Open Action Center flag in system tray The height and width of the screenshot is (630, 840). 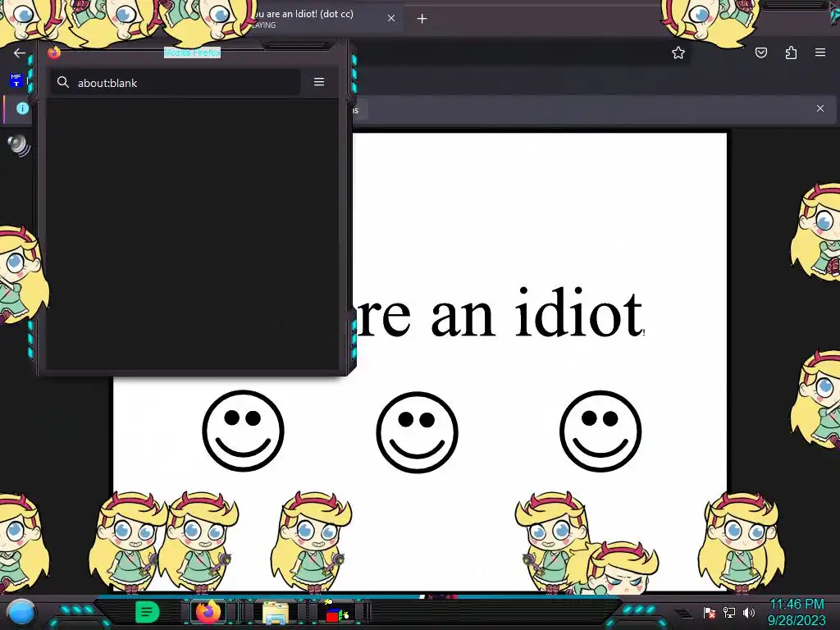pos(710,612)
